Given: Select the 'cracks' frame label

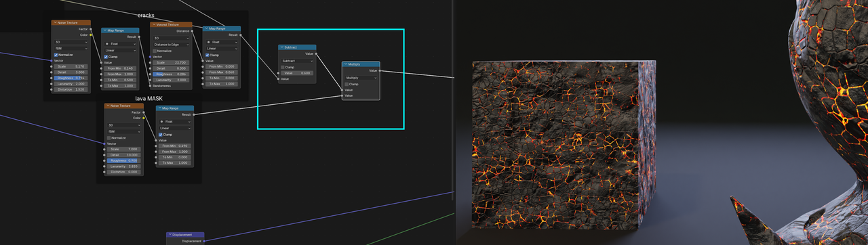Looking at the screenshot, I should pyautogui.click(x=146, y=15).
